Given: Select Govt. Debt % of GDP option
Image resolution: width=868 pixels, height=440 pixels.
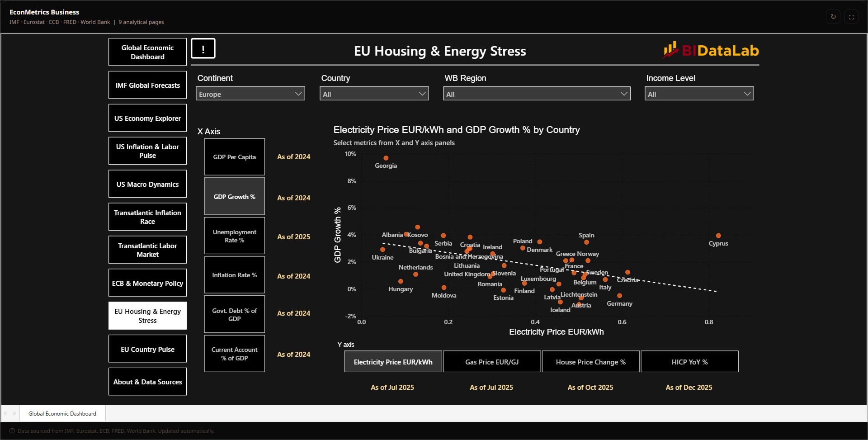Looking at the screenshot, I should 234,314.
